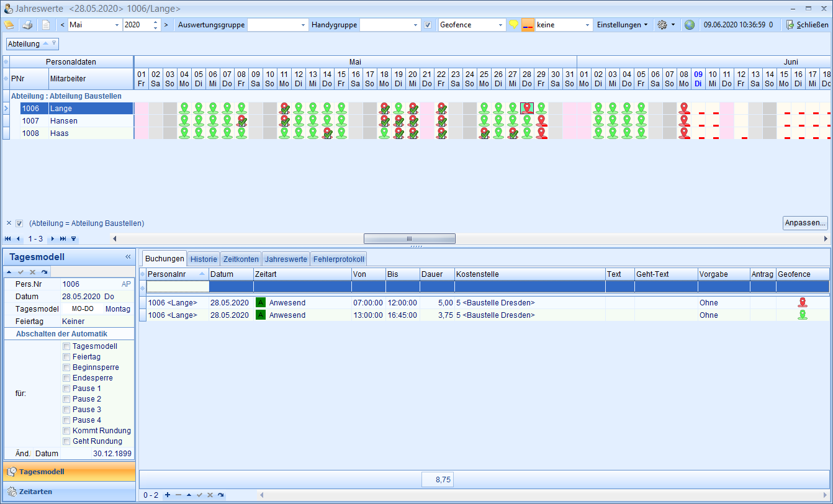Toggle the Pause 1 checkbox
The image size is (833, 504).
click(x=66, y=389)
